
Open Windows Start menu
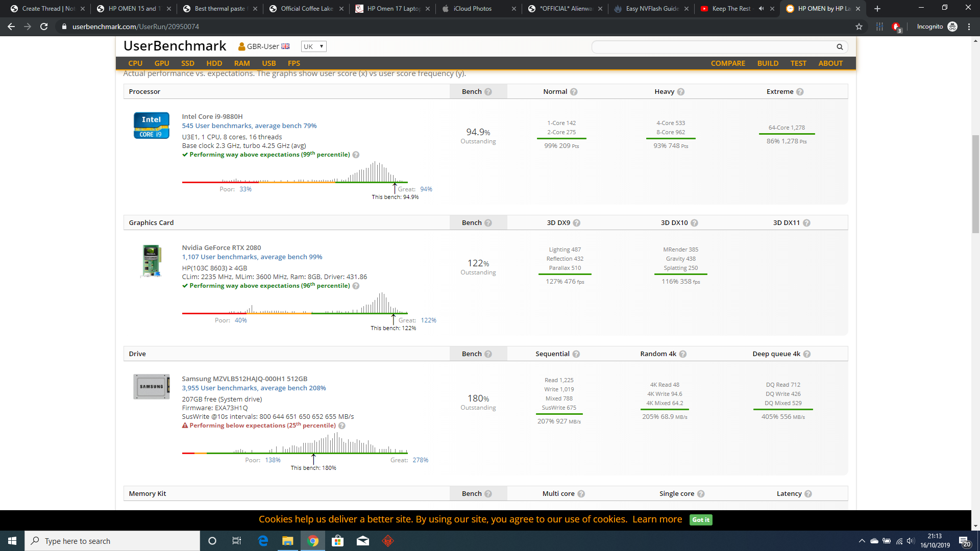[x=12, y=541]
